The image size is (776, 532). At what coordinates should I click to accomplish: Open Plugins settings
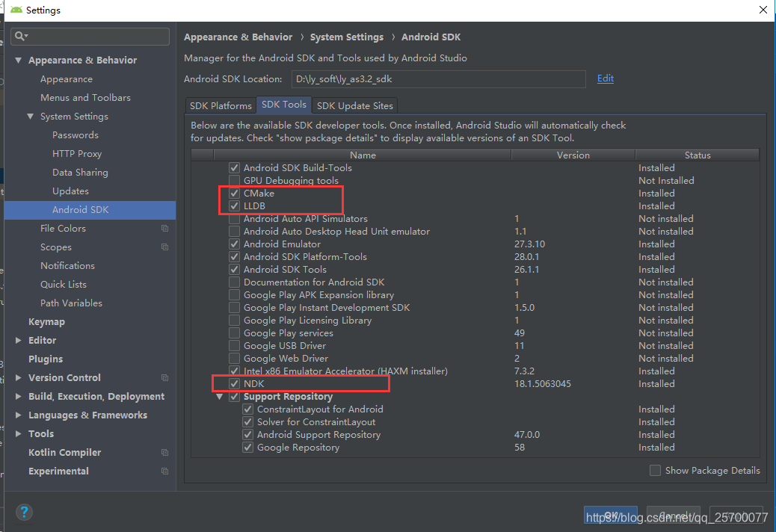pos(46,359)
